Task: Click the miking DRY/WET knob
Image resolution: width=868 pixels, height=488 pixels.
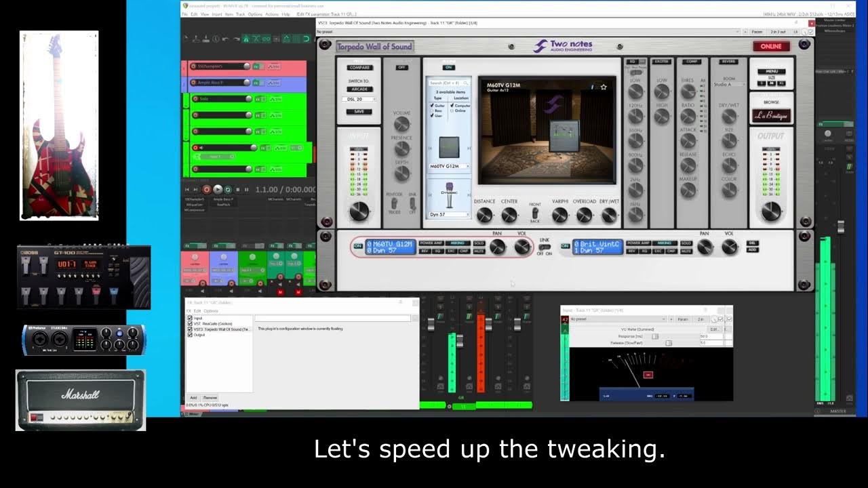Action: click(x=609, y=216)
